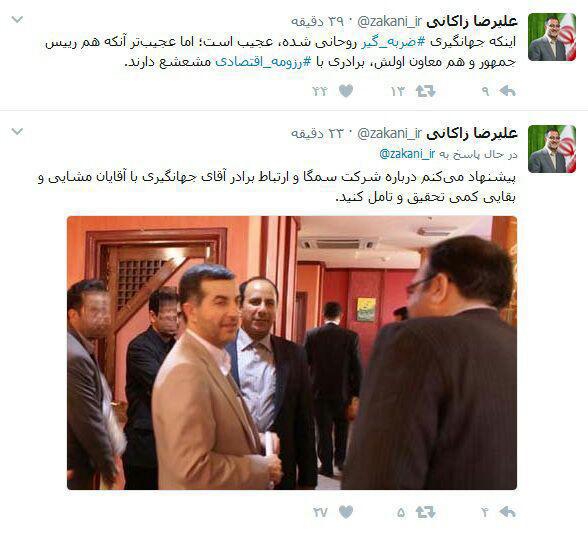
Task: Open first tweet's profile avatar
Action: [x=552, y=37]
